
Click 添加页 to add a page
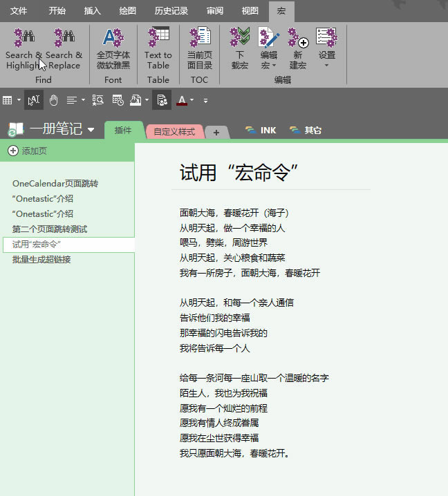coord(28,151)
